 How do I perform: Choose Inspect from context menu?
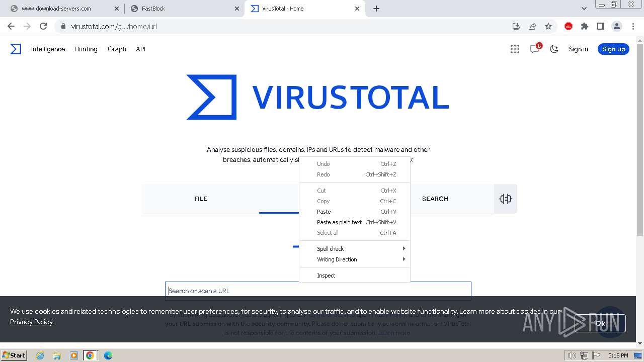coord(355,276)
